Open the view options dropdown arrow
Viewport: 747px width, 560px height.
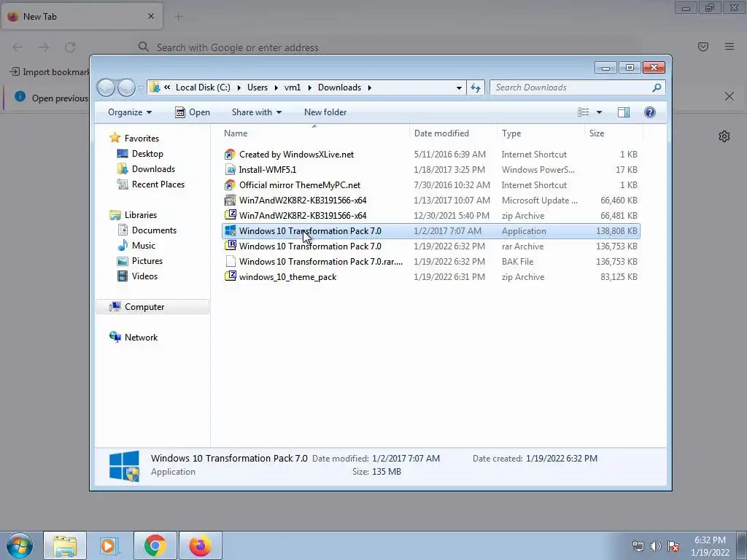600,112
